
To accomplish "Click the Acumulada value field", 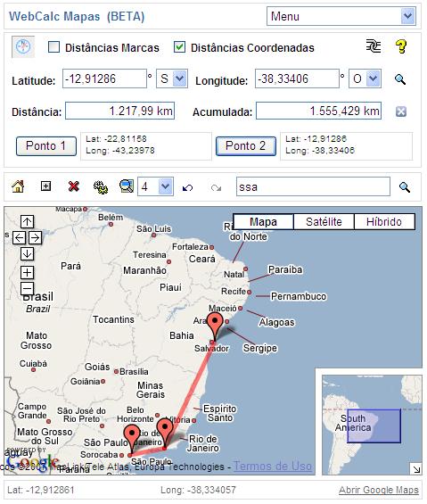I will (318, 111).
